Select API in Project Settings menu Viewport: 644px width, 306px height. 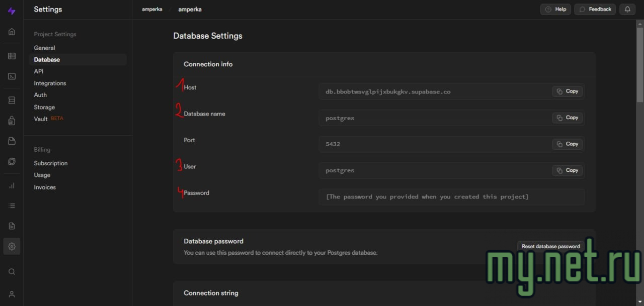point(39,71)
